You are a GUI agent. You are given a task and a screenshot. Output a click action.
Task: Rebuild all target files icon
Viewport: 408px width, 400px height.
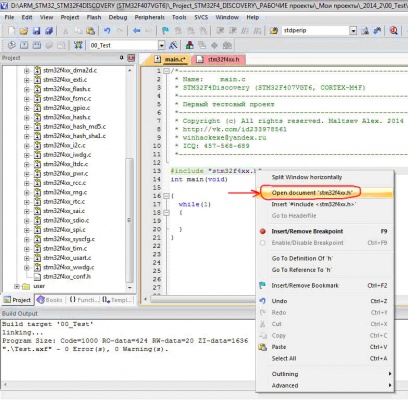click(x=37, y=45)
